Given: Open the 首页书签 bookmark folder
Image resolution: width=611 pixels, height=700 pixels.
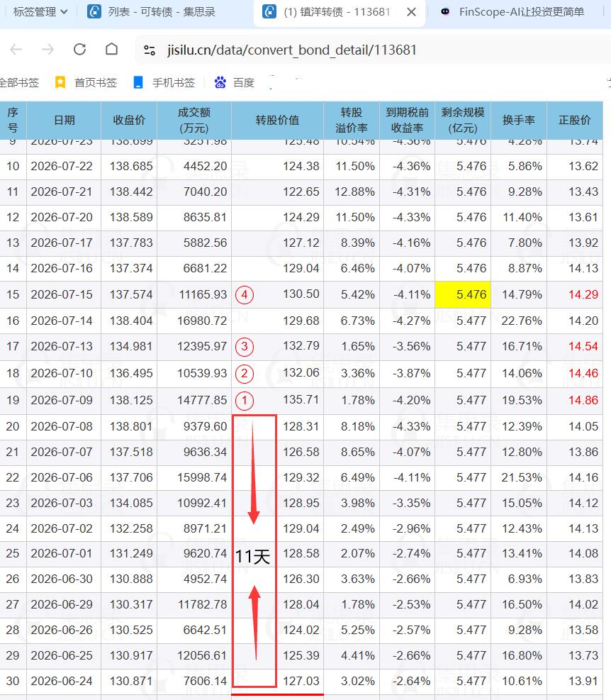Looking at the screenshot, I should point(86,82).
